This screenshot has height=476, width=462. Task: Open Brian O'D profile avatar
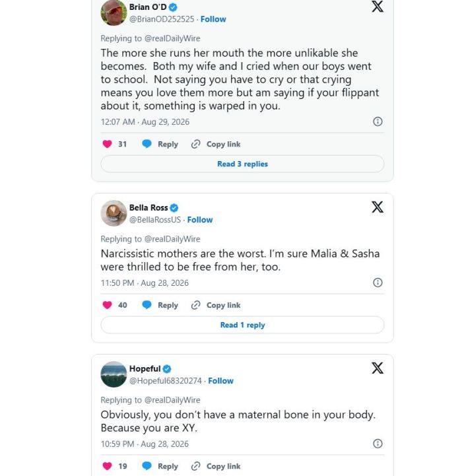(114, 13)
